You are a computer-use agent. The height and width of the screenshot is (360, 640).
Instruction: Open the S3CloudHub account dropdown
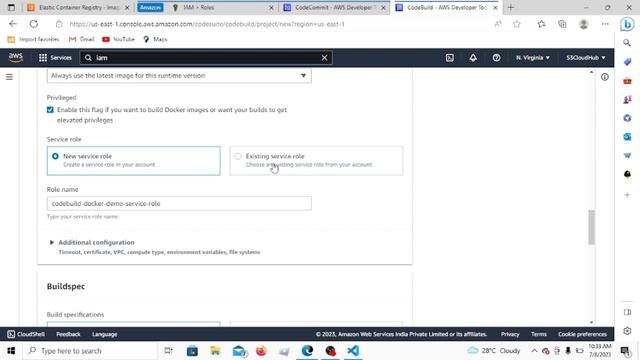pos(586,58)
